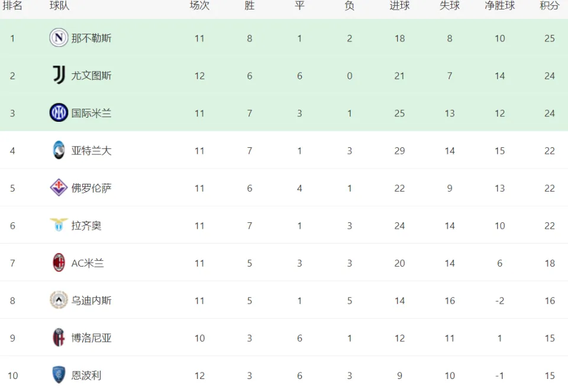Click the 进球 column header

point(399,5)
